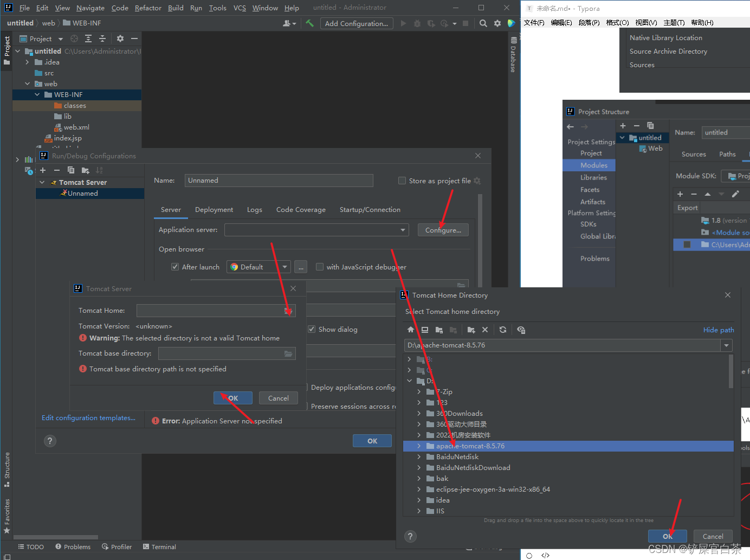Toggle Export checkbox for C:\Users dependency row
The width and height of the screenshot is (750, 560).
687,244
